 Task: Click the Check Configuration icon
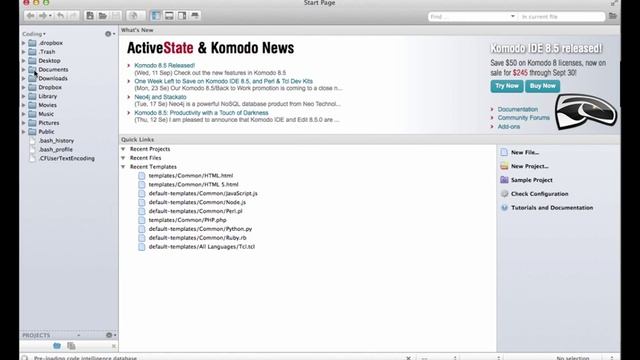[x=504, y=194]
